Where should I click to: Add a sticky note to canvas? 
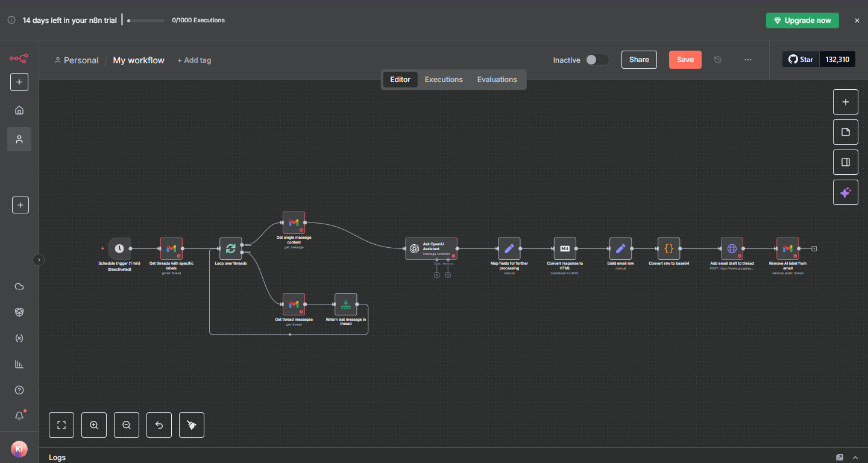(x=845, y=132)
